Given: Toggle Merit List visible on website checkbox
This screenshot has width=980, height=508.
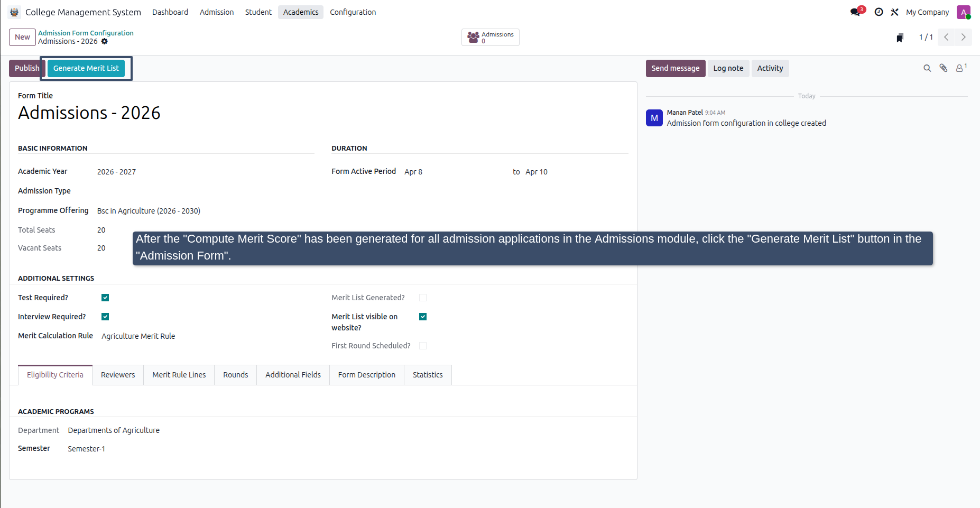Looking at the screenshot, I should [x=423, y=317].
